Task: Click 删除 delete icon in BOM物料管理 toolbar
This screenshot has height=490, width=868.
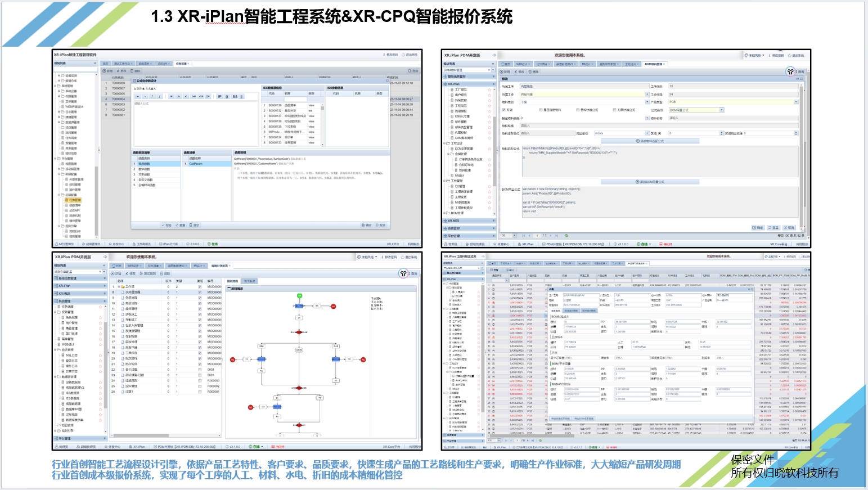Action: pyautogui.click(x=530, y=71)
